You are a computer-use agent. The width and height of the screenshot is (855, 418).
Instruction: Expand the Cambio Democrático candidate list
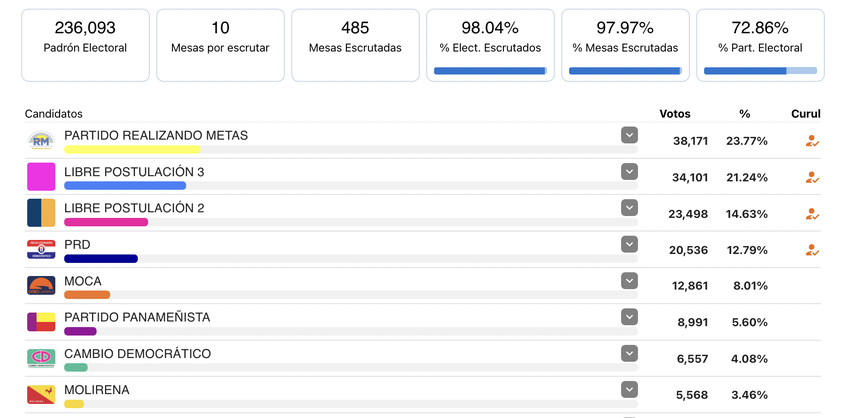point(629,353)
